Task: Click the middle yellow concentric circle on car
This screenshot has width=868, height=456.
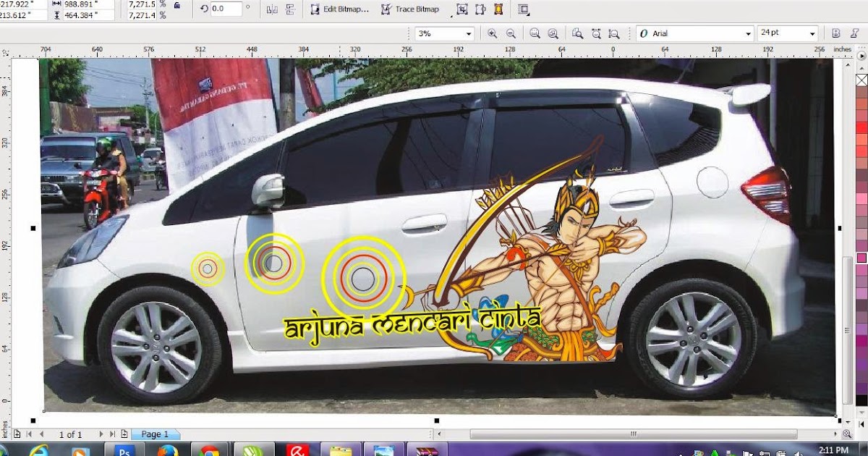Action: pos(273,263)
